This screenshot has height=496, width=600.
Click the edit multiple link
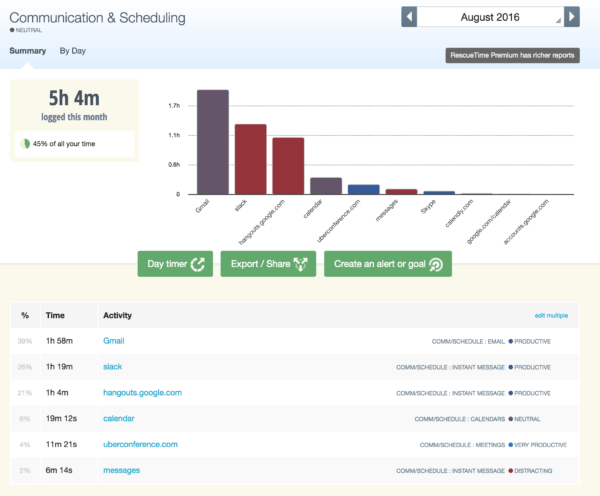coord(551,316)
